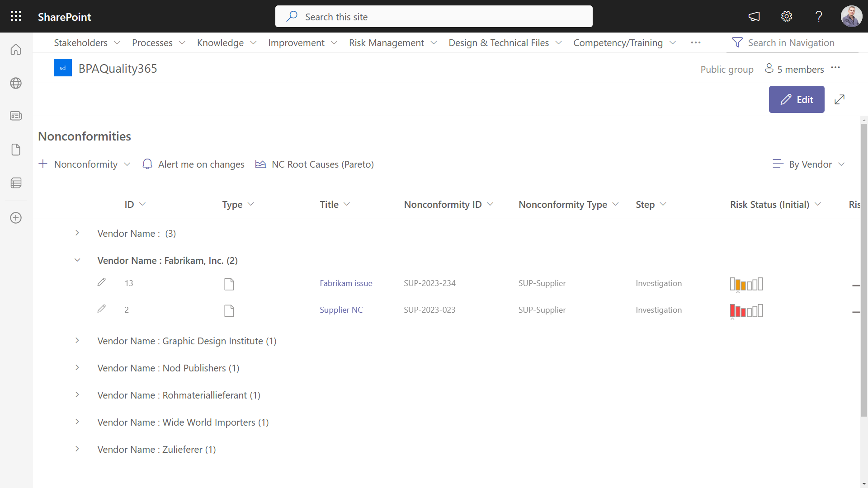Viewport: 868px width, 488px height.
Task: Click the Nonconformity Type column dropdown
Action: click(x=617, y=204)
